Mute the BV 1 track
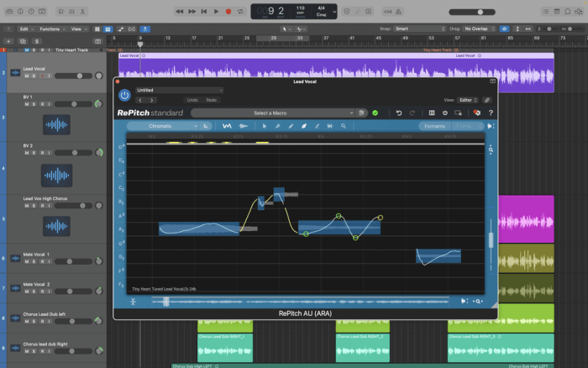 pyautogui.click(x=27, y=104)
